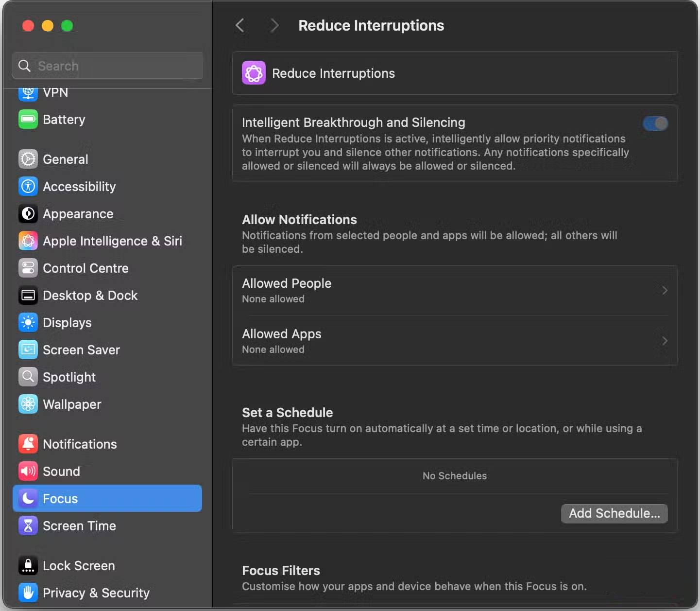Image resolution: width=700 pixels, height=611 pixels.
Task: Select the Sound speaker icon
Action: coord(28,471)
